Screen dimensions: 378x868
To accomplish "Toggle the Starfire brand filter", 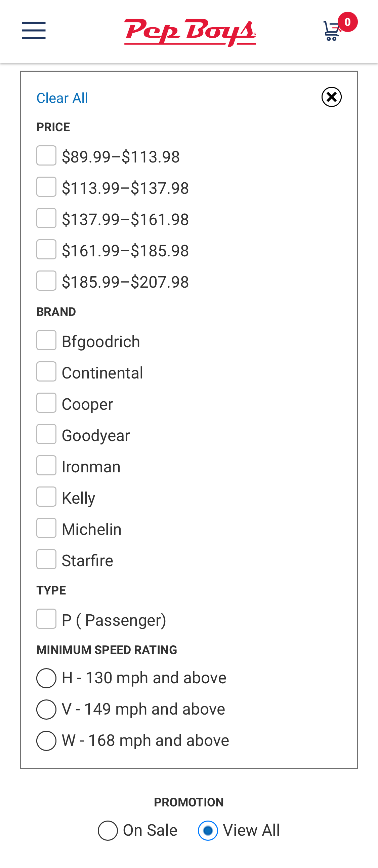I will pos(46,559).
